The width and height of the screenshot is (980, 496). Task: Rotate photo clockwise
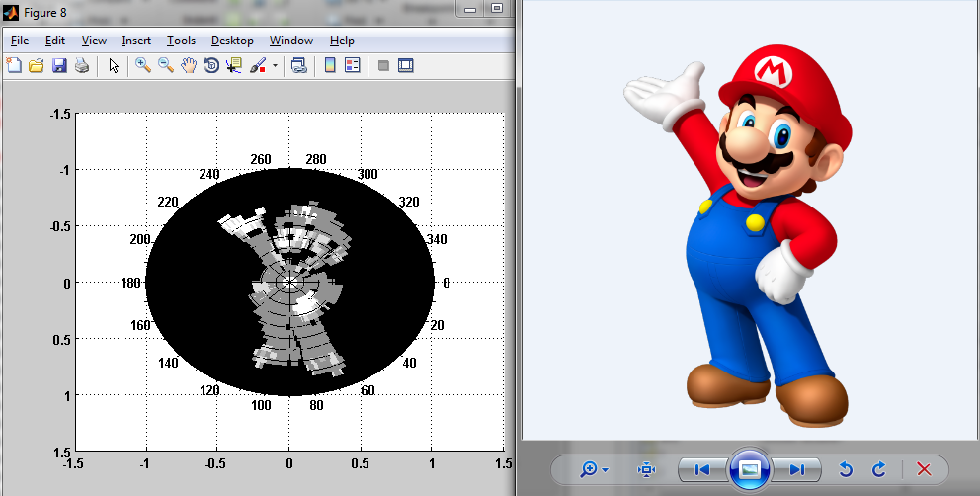tap(879, 469)
